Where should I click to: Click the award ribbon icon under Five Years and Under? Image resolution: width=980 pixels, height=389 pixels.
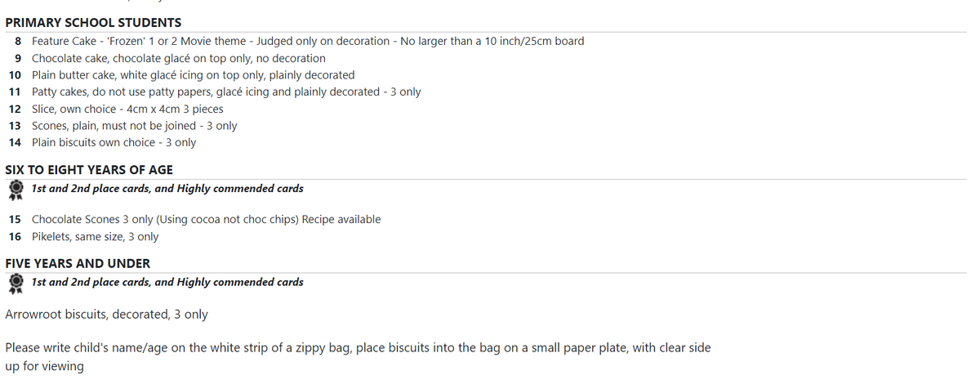(15, 283)
